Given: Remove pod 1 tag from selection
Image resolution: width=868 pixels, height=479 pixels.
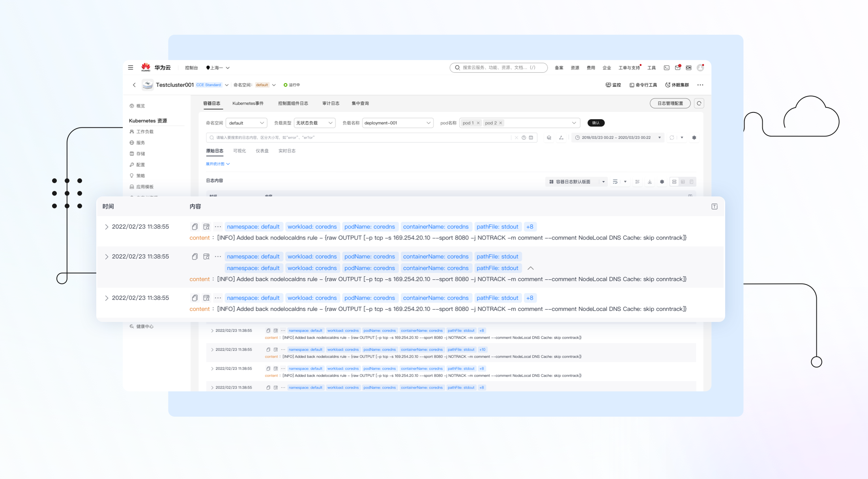Looking at the screenshot, I should (x=478, y=123).
